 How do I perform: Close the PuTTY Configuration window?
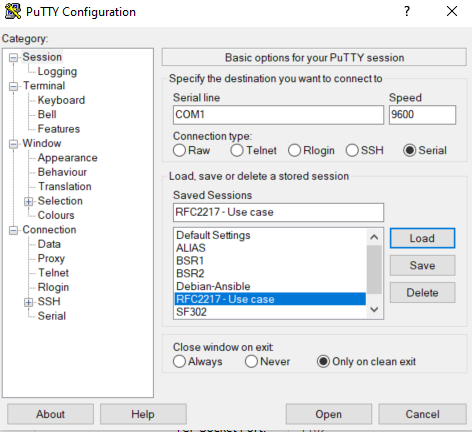click(x=452, y=11)
